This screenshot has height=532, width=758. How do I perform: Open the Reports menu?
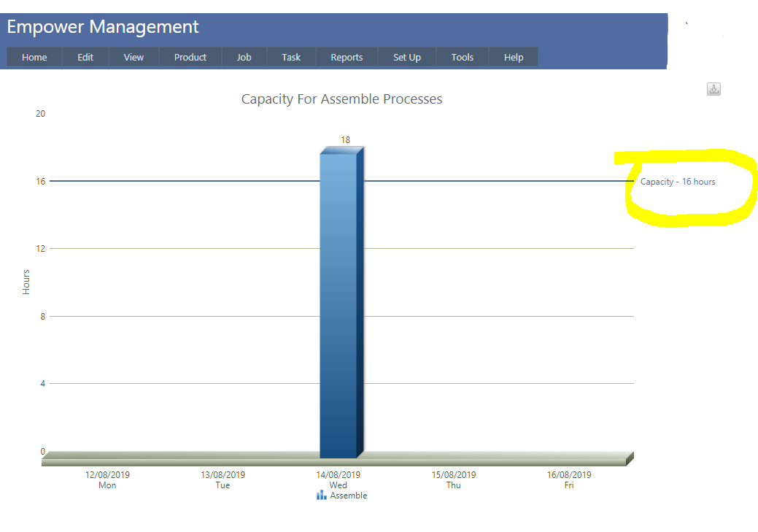(347, 57)
